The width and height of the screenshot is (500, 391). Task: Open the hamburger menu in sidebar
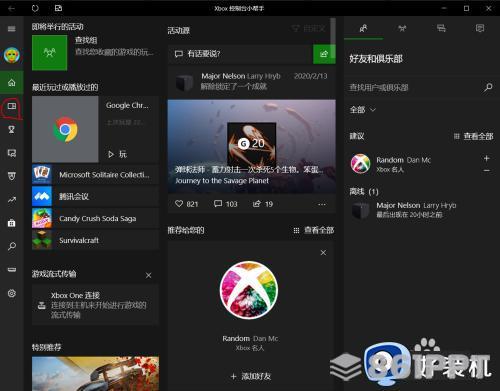[x=12, y=29]
